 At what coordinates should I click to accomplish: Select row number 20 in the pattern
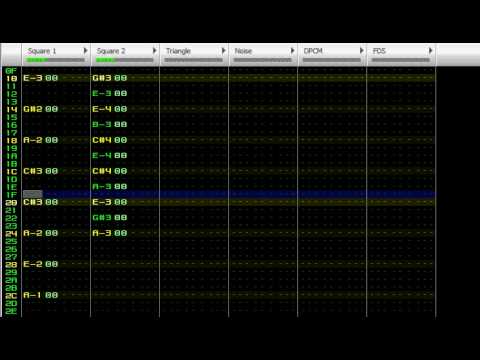[11, 202]
